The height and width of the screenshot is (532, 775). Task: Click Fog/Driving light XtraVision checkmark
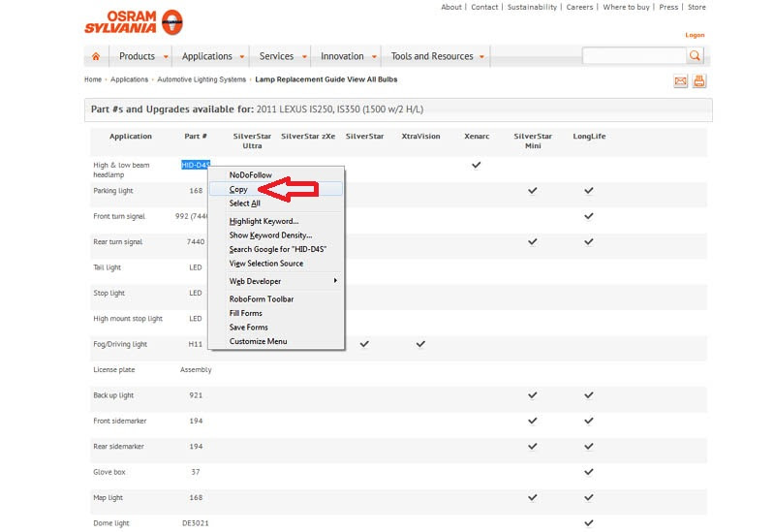(420, 344)
